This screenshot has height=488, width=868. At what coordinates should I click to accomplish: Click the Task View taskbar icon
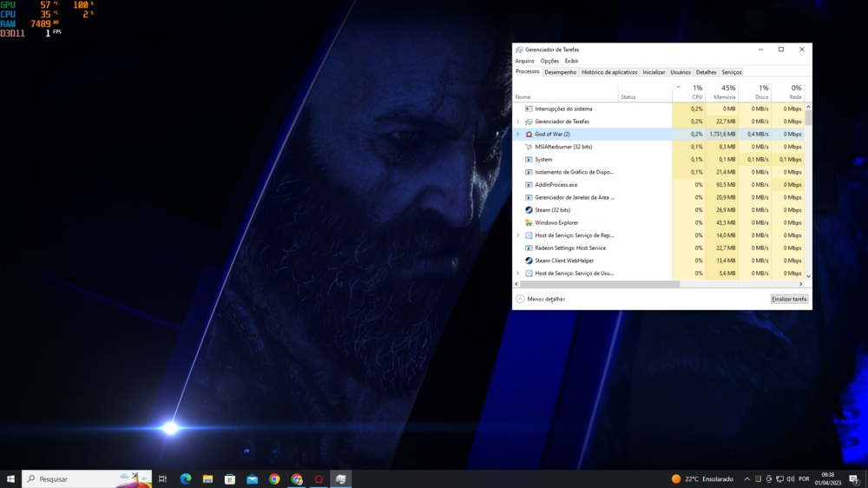(x=162, y=479)
